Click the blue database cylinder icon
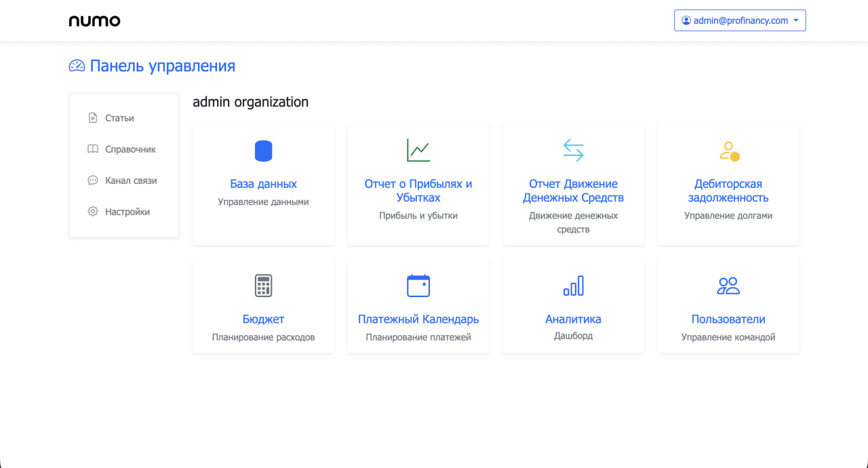The image size is (868, 468). click(263, 151)
